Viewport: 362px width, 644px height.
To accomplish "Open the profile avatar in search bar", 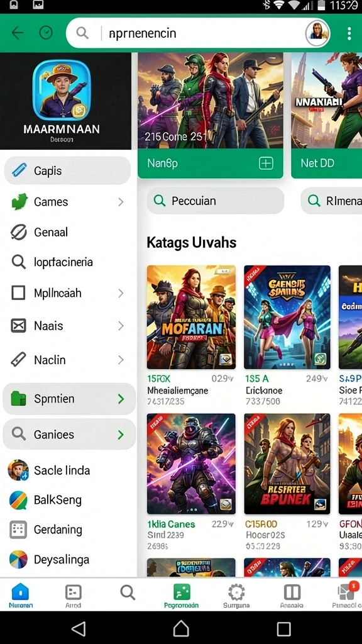I will (x=317, y=33).
